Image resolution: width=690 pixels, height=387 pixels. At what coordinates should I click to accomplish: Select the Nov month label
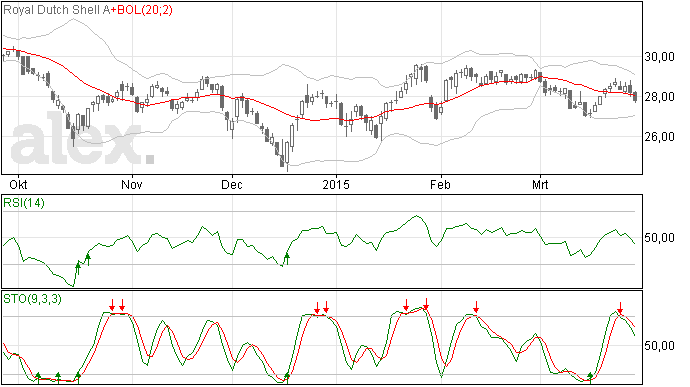(x=132, y=184)
